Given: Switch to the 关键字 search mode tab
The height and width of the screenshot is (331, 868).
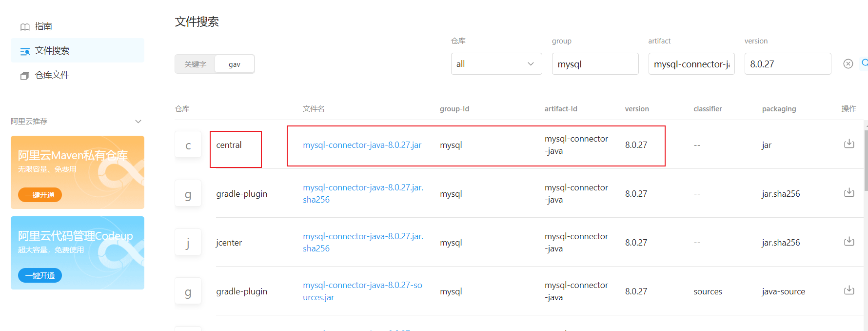Looking at the screenshot, I should pos(195,64).
